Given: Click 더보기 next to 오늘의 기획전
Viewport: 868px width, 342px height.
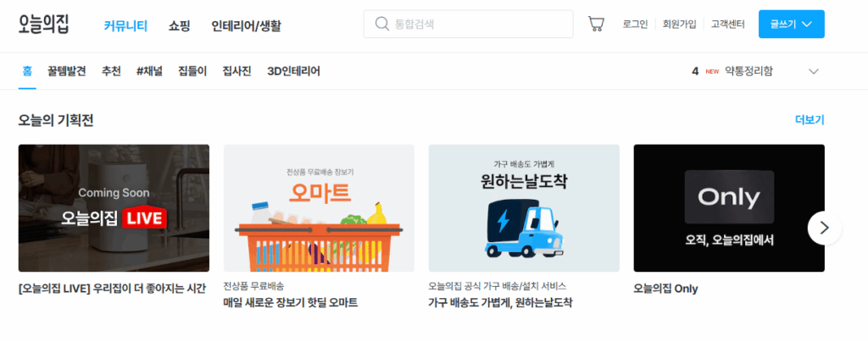Looking at the screenshot, I should pyautogui.click(x=810, y=120).
